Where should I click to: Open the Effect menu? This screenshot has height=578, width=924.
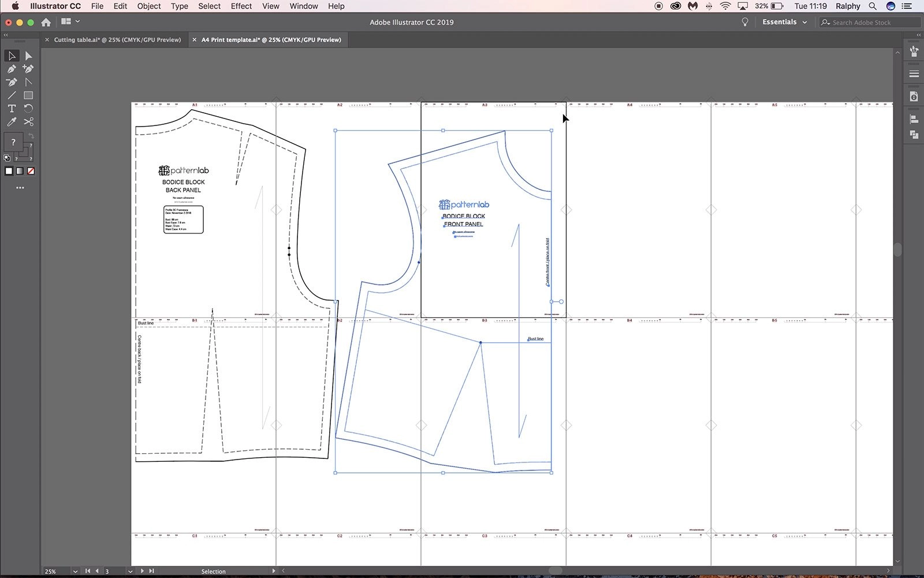point(241,6)
